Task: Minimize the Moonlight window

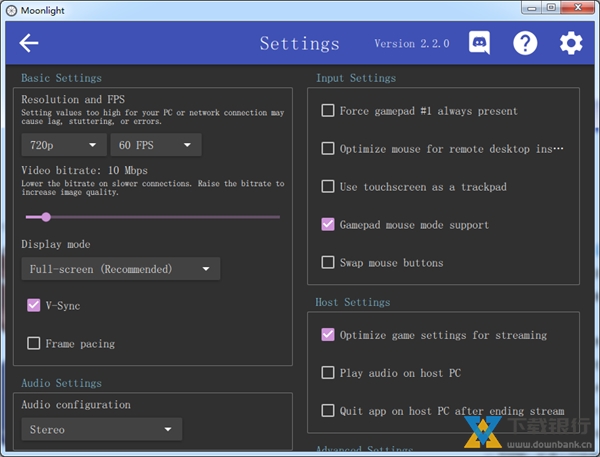Action: tap(530, 10)
